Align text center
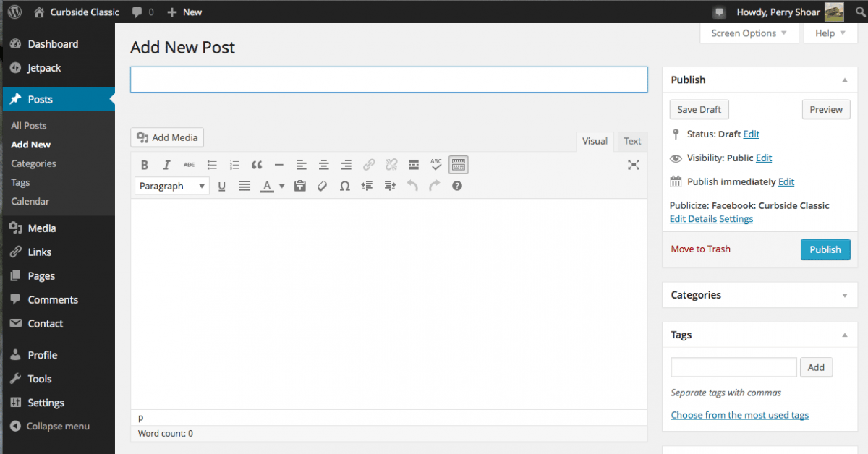The height and width of the screenshot is (454, 868). tap(323, 165)
